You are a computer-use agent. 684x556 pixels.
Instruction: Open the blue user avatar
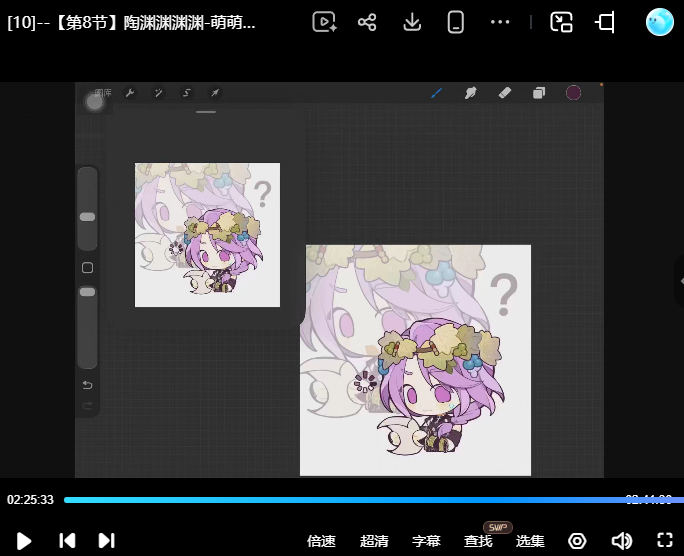(660, 22)
